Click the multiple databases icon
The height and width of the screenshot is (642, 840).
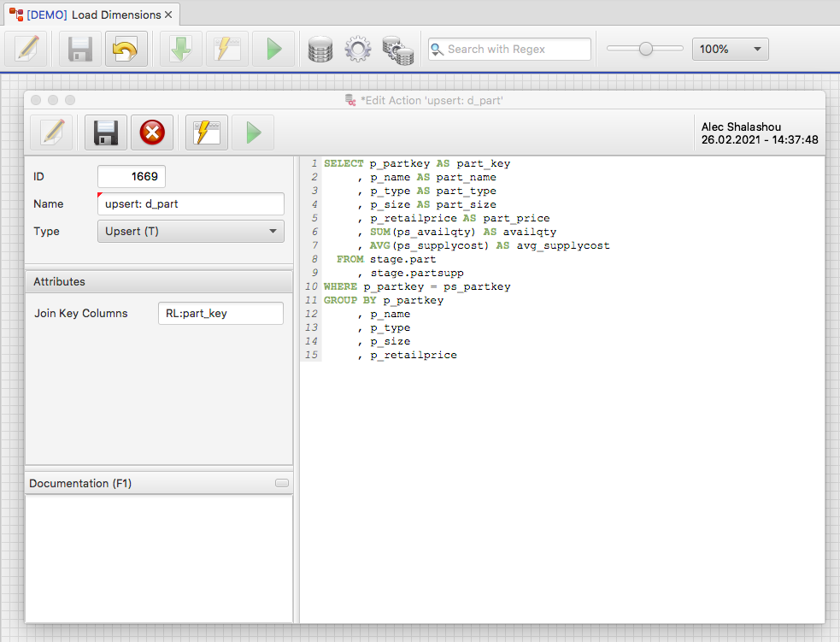397,50
